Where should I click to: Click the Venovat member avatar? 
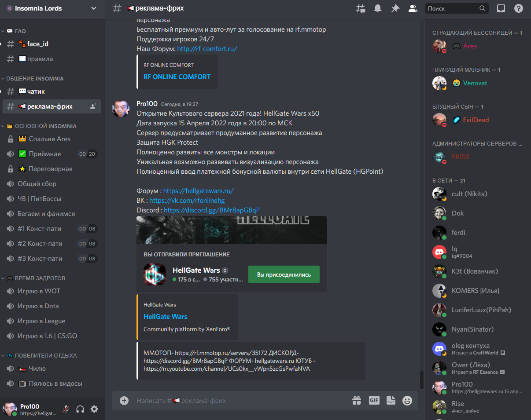(439, 83)
